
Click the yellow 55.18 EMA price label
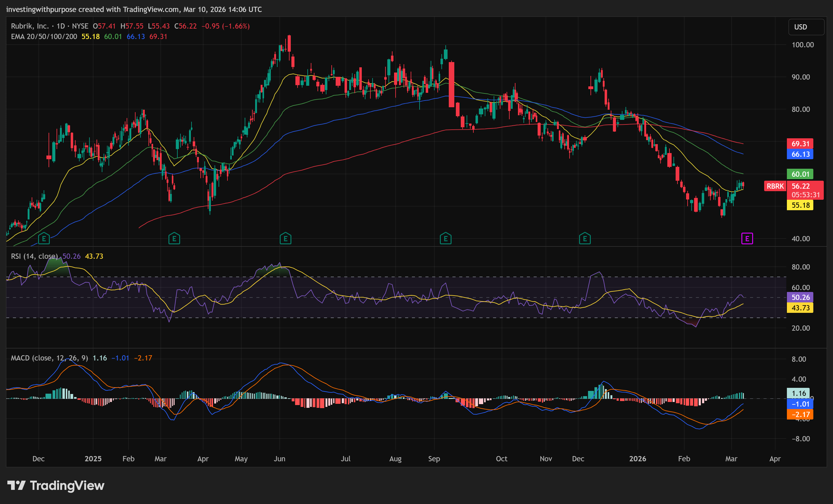click(x=800, y=205)
